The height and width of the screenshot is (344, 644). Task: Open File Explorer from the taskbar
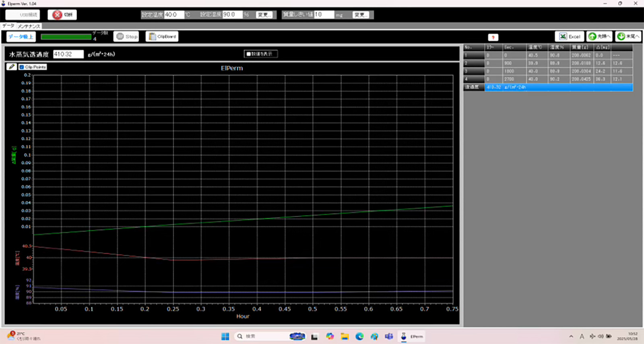pyautogui.click(x=345, y=336)
